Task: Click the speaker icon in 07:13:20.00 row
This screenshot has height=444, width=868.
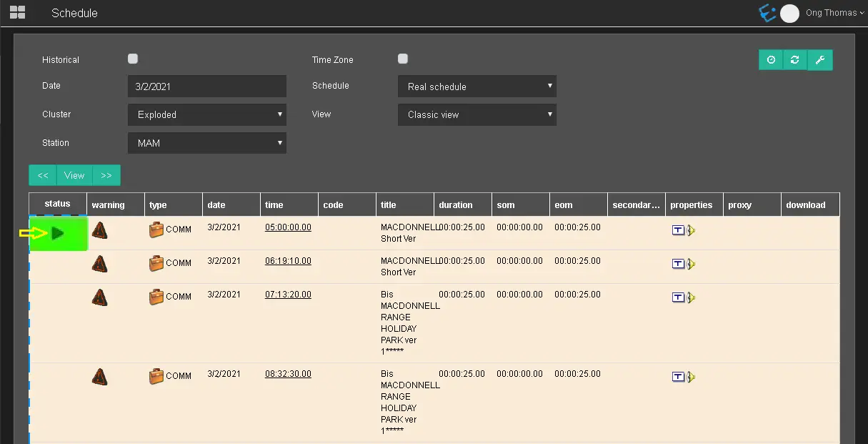Action: click(691, 297)
